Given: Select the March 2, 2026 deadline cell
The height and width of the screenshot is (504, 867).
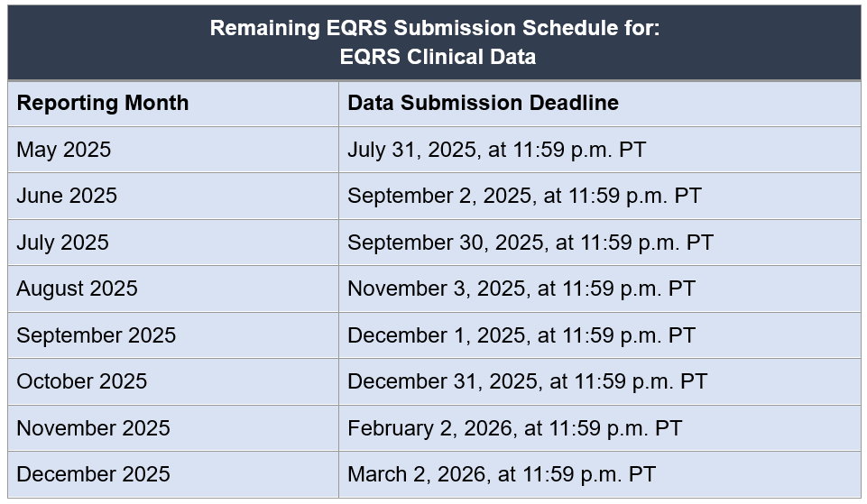Looking at the screenshot, I should (x=600, y=474).
